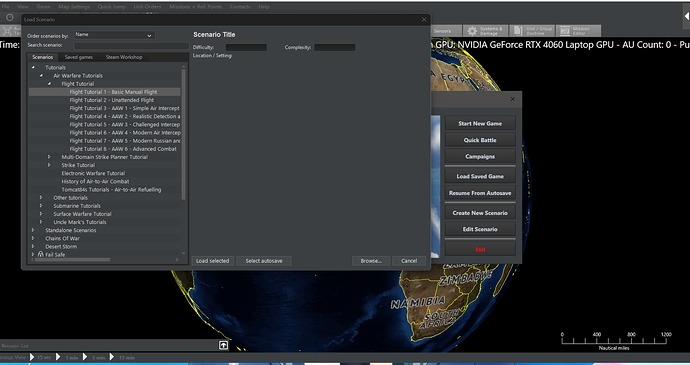Collapse the Tutorials tree node
Screen dimensions: 690x365
pyautogui.click(x=33, y=67)
